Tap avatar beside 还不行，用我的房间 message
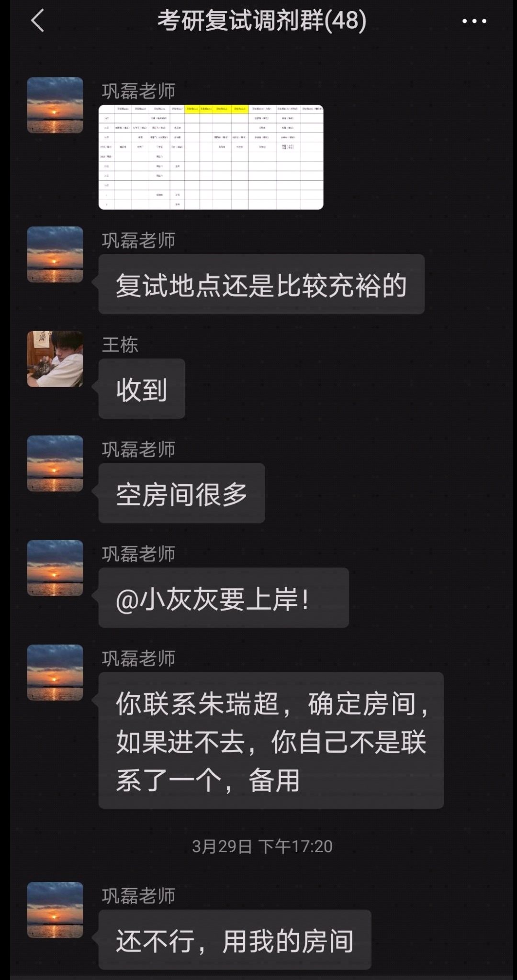 coord(55,910)
